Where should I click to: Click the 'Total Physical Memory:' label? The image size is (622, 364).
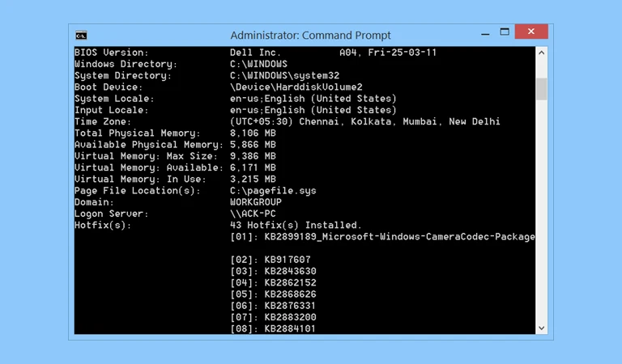coord(137,133)
